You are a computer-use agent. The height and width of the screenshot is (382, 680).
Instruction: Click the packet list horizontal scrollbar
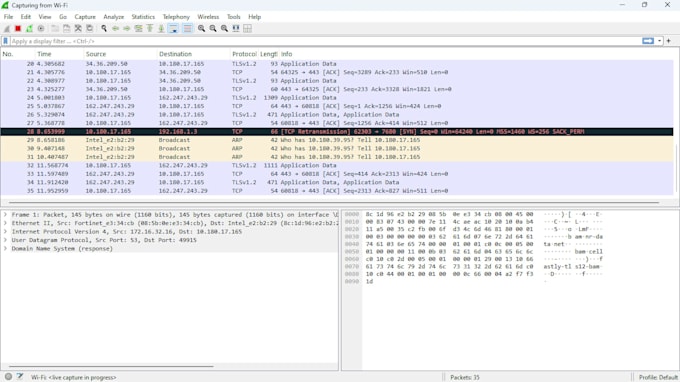[334, 202]
